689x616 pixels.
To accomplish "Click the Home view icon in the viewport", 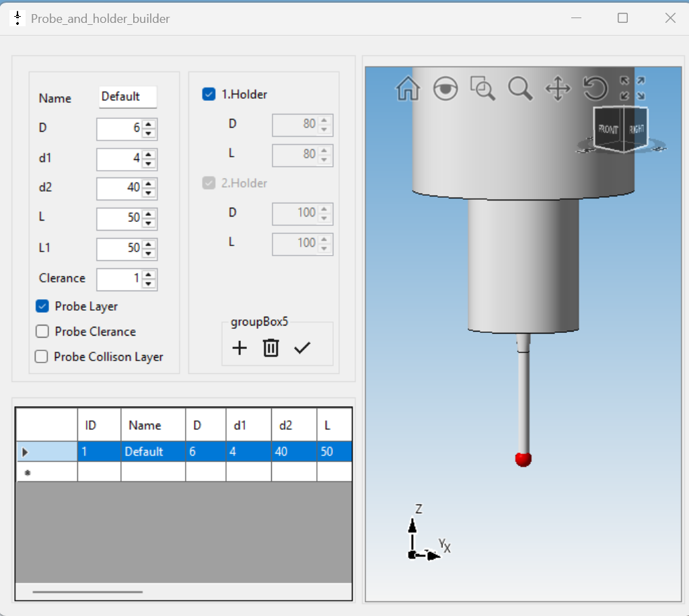I will tap(407, 88).
